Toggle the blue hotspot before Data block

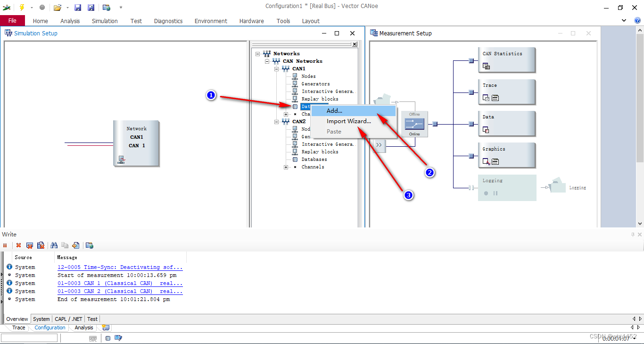tap(471, 124)
